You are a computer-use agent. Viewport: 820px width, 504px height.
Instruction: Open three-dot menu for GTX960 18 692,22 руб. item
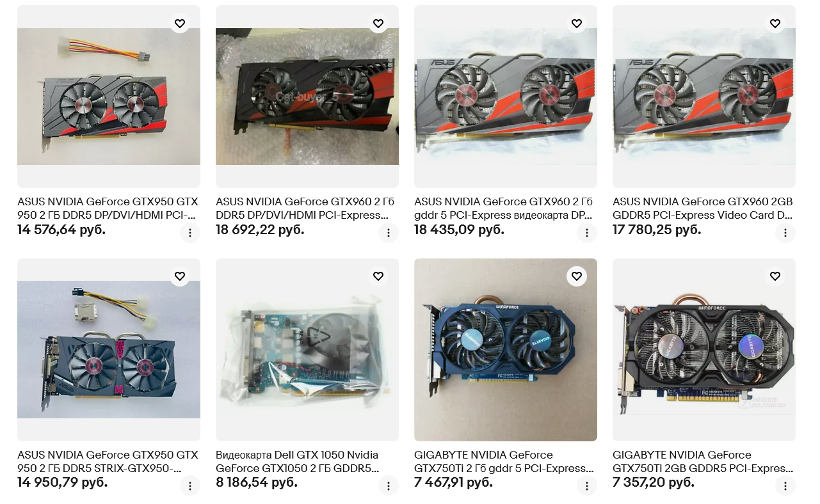[x=389, y=233]
